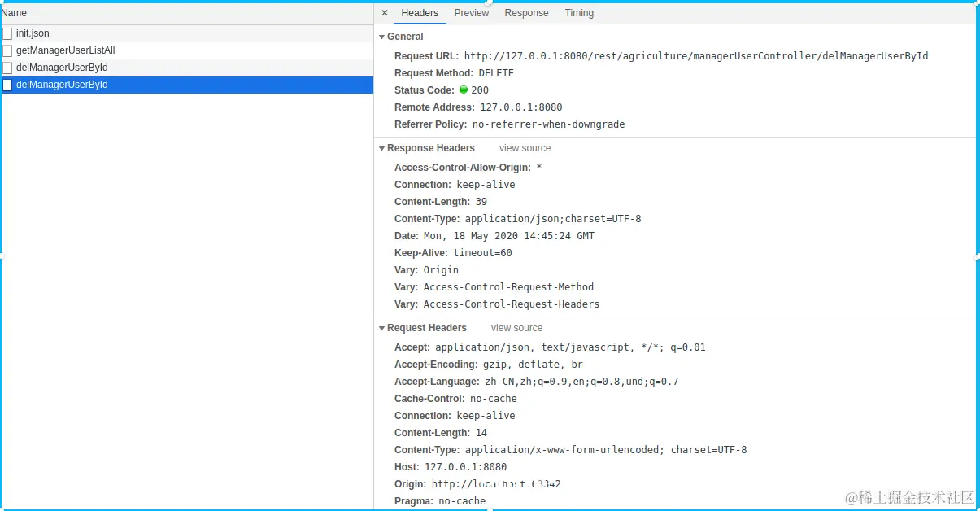The height and width of the screenshot is (511, 980).
Task: Collapse the General section
Action: pos(381,37)
